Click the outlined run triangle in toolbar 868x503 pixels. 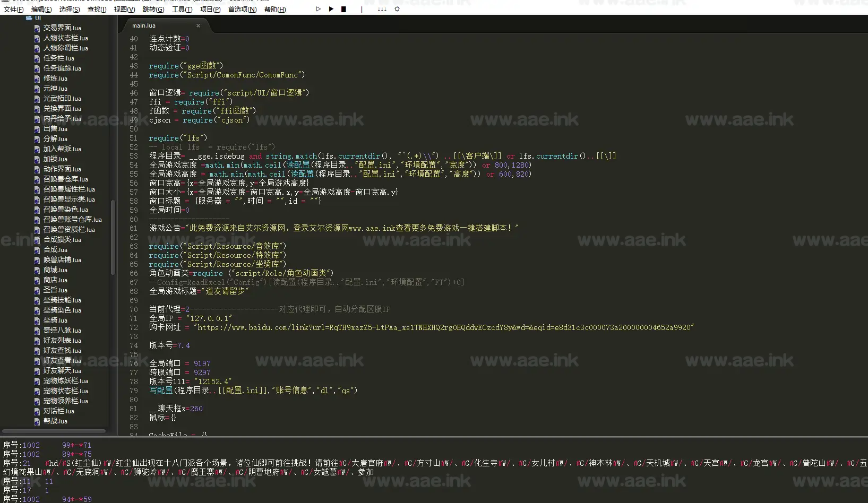pyautogui.click(x=318, y=9)
